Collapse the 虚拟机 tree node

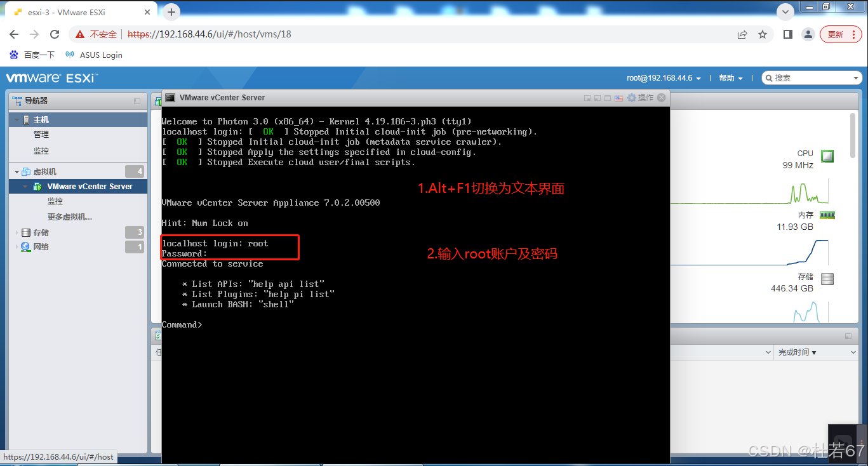pyautogui.click(x=17, y=172)
